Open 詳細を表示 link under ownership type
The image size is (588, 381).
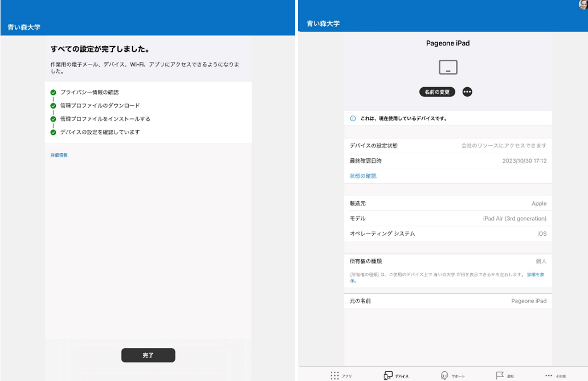(x=534, y=275)
